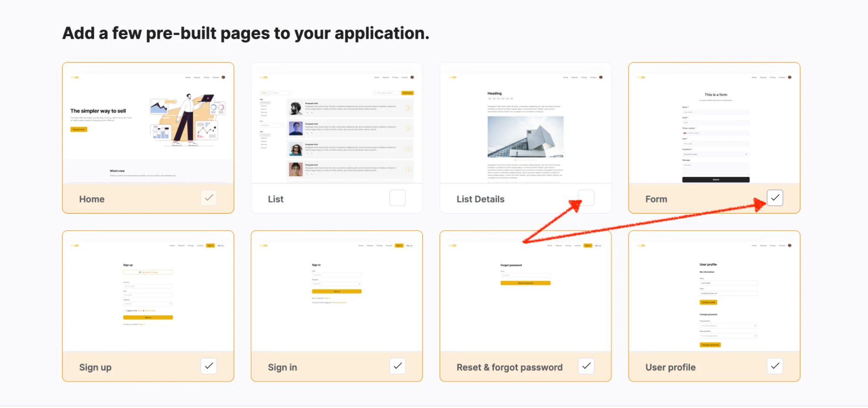
Task: Click the 'User profile' card label
Action: 670,368
